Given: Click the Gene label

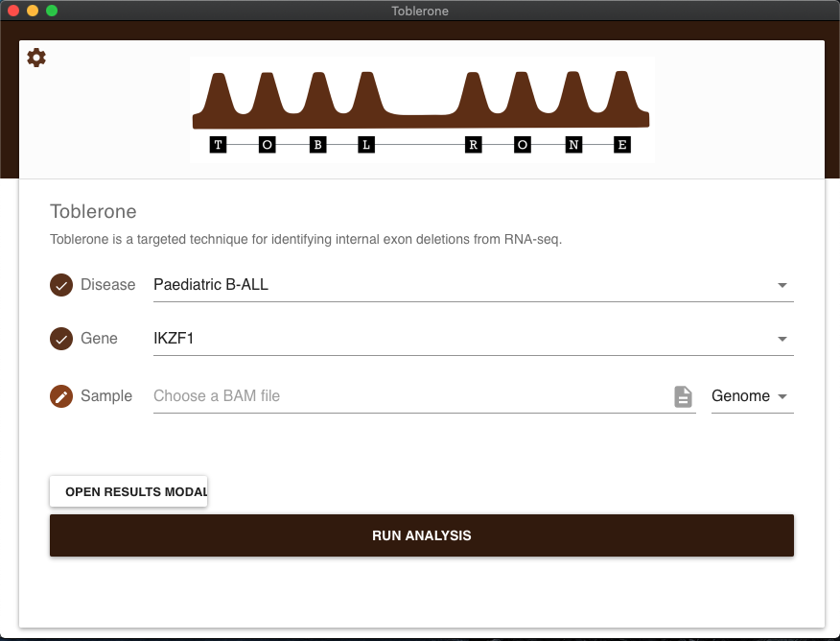Looking at the screenshot, I should [x=99, y=338].
